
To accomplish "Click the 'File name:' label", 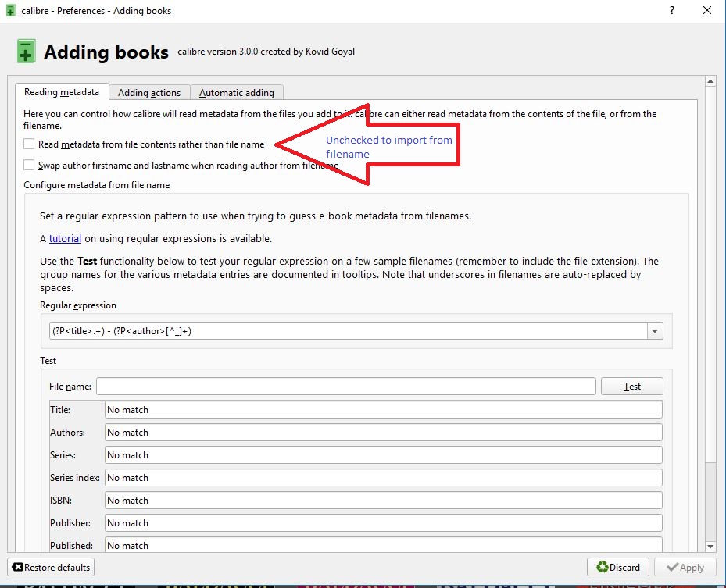I will point(70,387).
